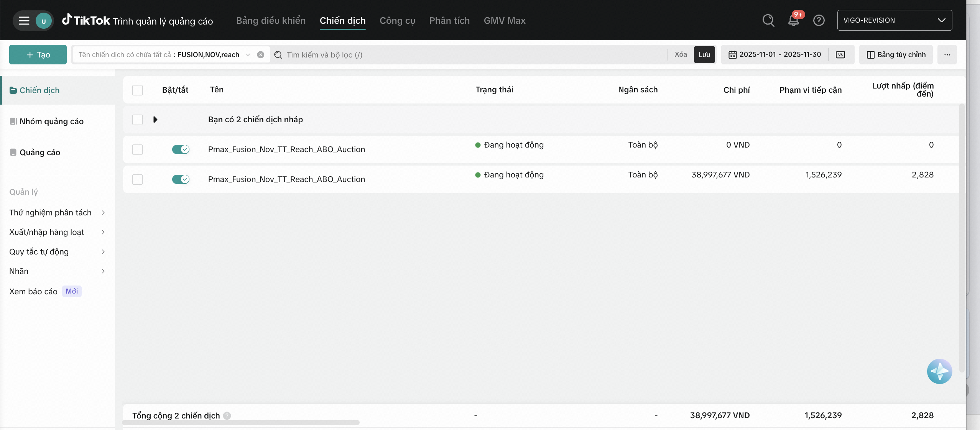Click the compare dates VS icon

840,55
